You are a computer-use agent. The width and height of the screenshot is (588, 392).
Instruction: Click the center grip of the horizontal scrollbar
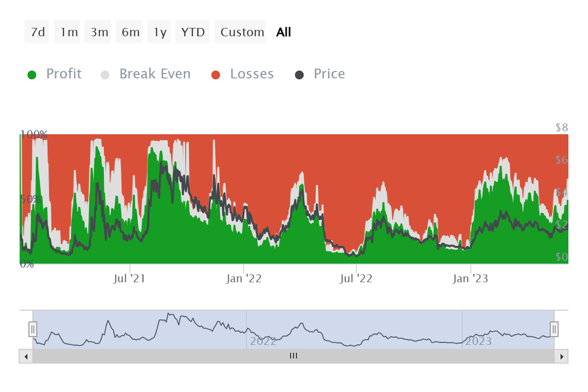click(293, 356)
